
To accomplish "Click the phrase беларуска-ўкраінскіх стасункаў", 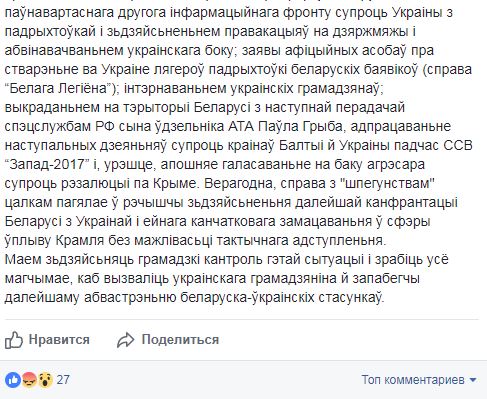I will 282,298.
